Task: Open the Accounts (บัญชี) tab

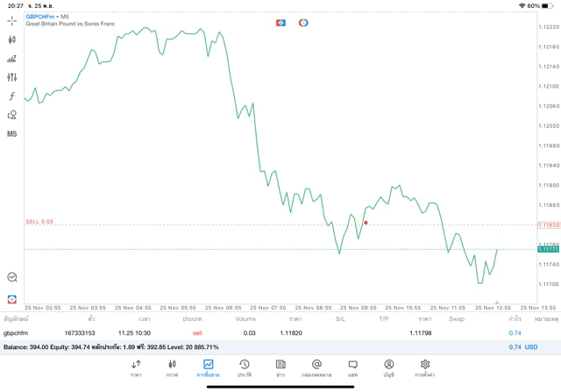Action: pyautogui.click(x=388, y=368)
